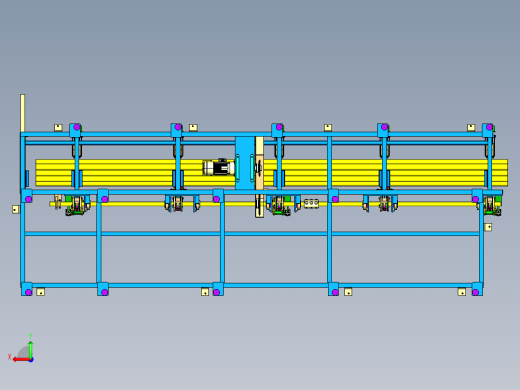Screen dimensions: 520x390
Task: Select the top-right magenta corner joint of upper rail
Action: (x=489, y=127)
